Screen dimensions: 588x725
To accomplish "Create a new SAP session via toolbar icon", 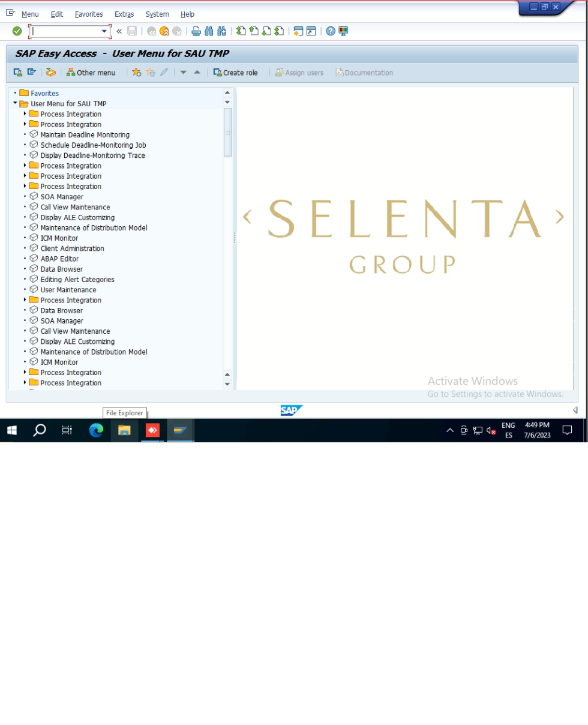I will [298, 31].
